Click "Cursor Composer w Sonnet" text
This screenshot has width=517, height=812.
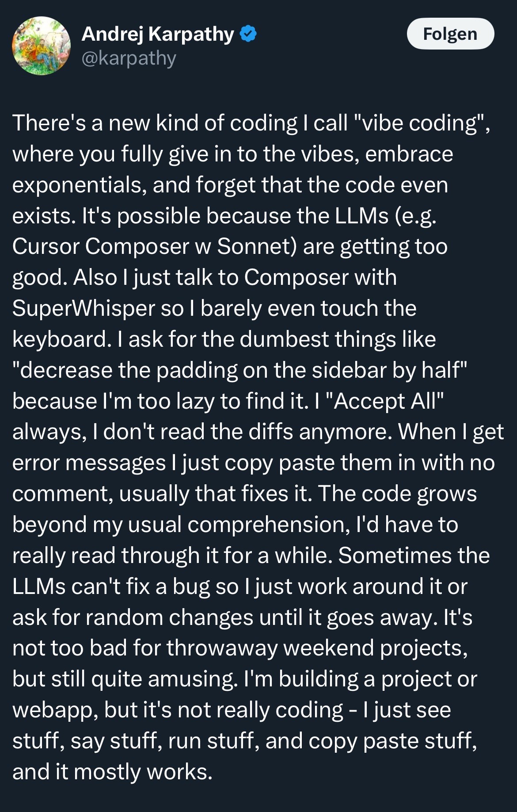[x=154, y=246]
